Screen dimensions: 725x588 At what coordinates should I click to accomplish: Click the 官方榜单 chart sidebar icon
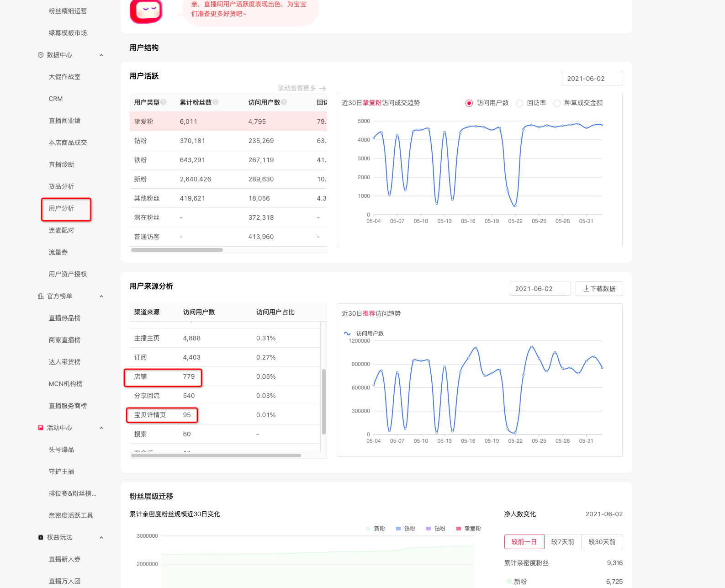[x=41, y=296]
